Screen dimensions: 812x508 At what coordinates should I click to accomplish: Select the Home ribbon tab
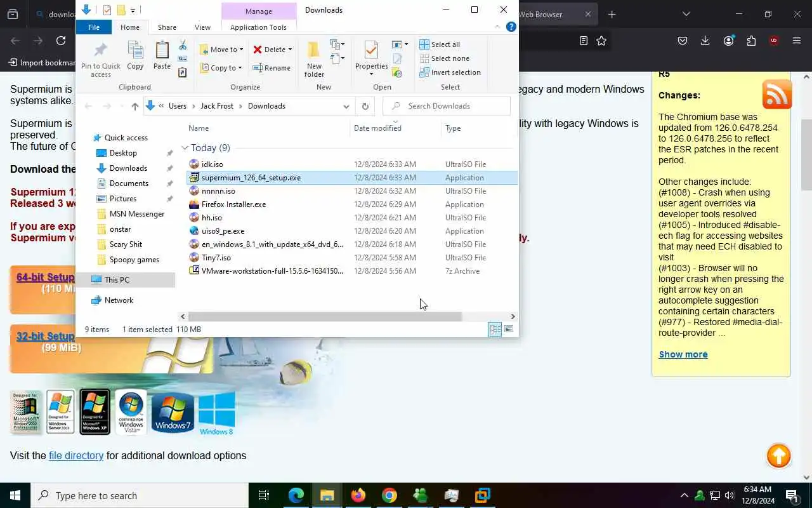point(129,27)
